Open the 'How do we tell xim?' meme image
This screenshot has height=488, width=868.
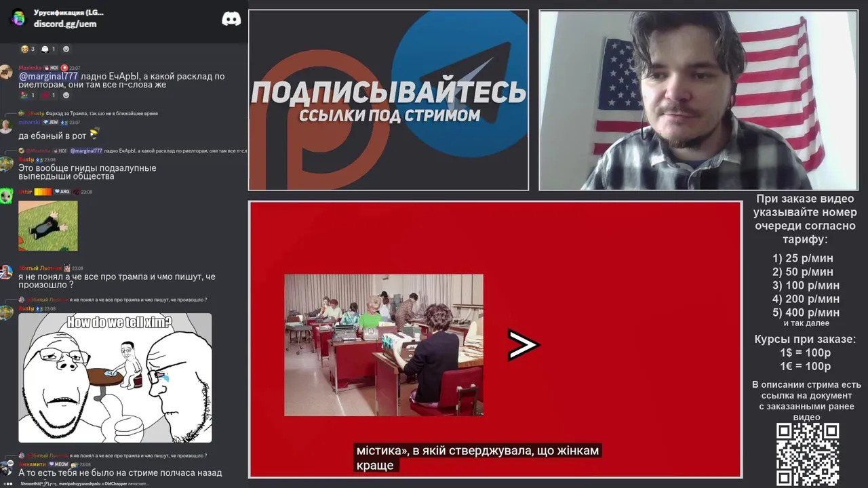pyautogui.click(x=115, y=378)
